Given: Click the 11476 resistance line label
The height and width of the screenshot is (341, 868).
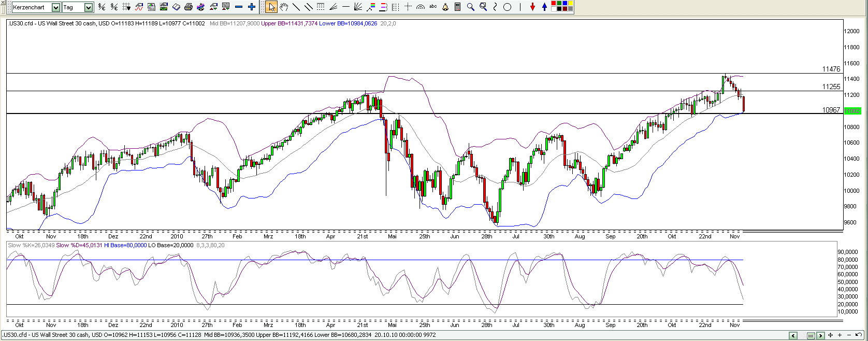Looking at the screenshot, I should click(x=831, y=69).
